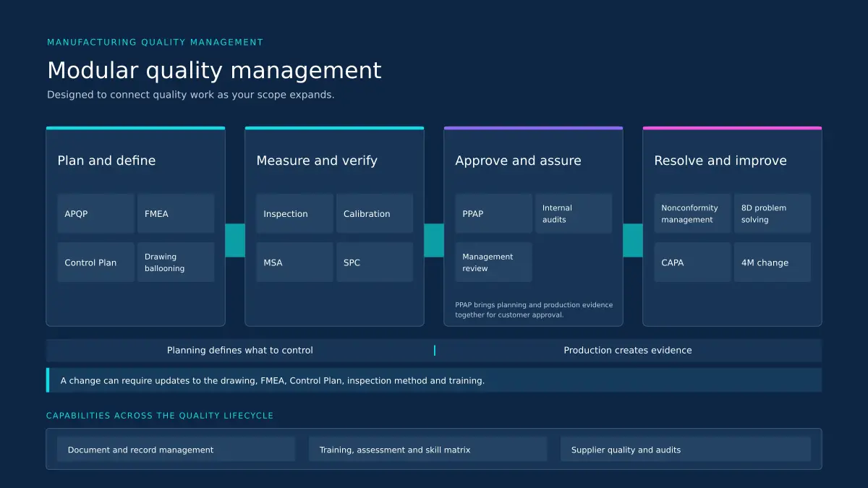Image resolution: width=868 pixels, height=488 pixels.
Task: Click the Modular quality management title
Action: pyautogui.click(x=214, y=70)
